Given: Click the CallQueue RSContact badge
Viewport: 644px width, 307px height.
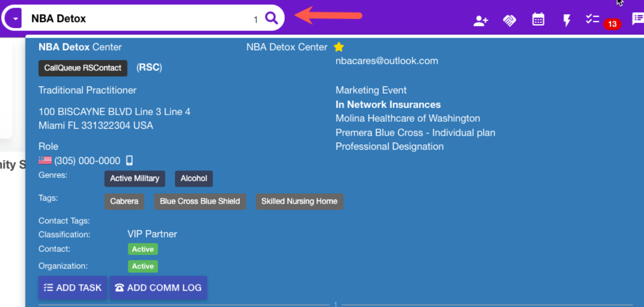Looking at the screenshot, I should 83,68.
